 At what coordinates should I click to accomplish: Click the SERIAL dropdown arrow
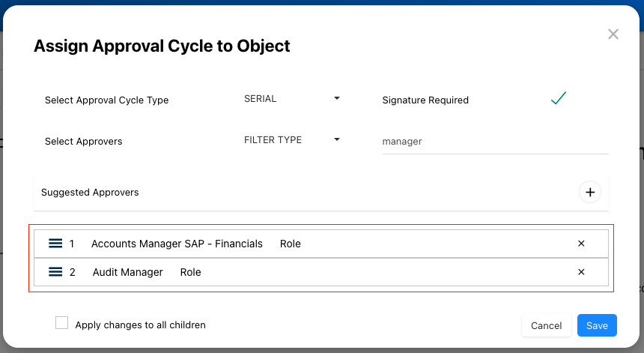point(337,98)
